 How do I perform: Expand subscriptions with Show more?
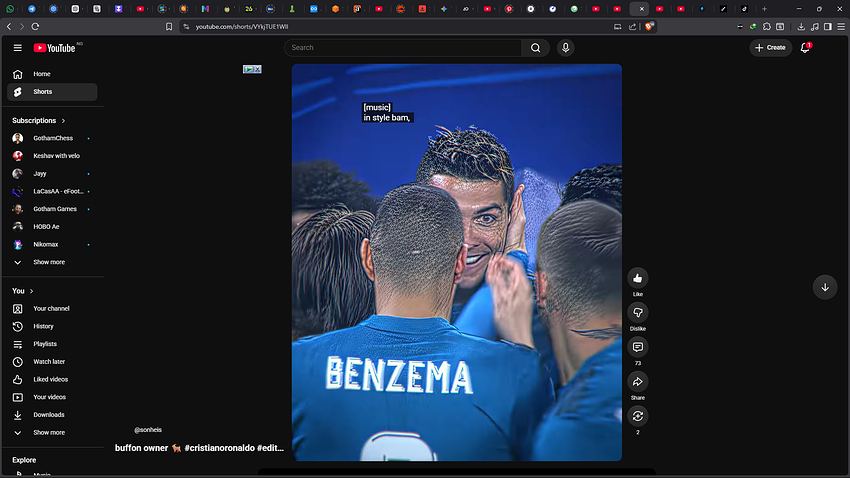(x=52, y=262)
